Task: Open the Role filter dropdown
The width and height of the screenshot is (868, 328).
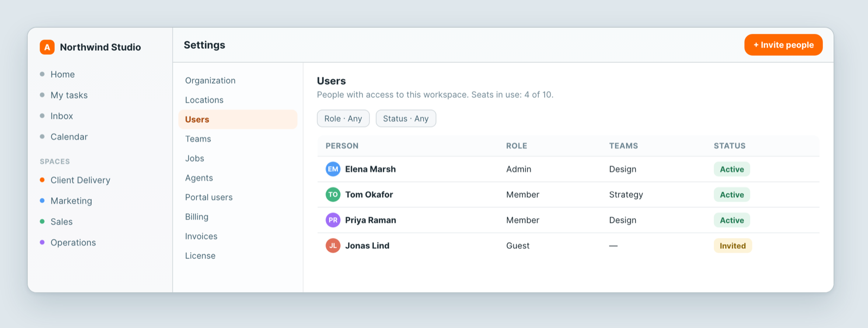Action: 343,119
